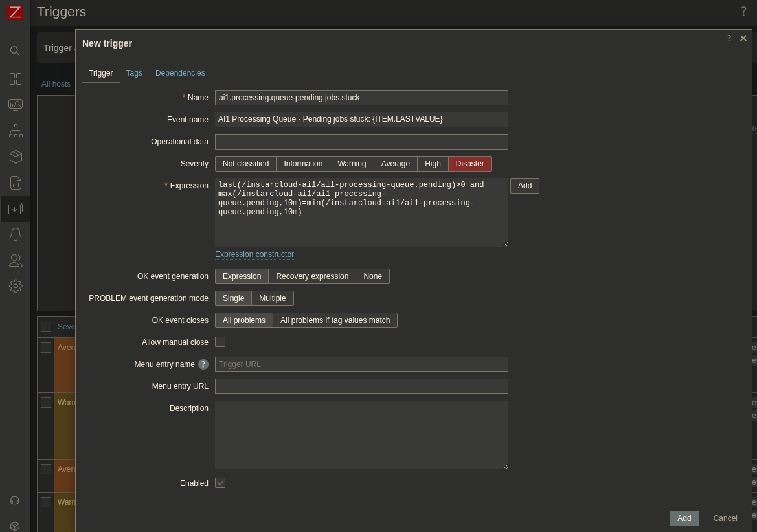The width and height of the screenshot is (757, 532).
Task: Open the search icon in sidebar
Action: (15, 50)
